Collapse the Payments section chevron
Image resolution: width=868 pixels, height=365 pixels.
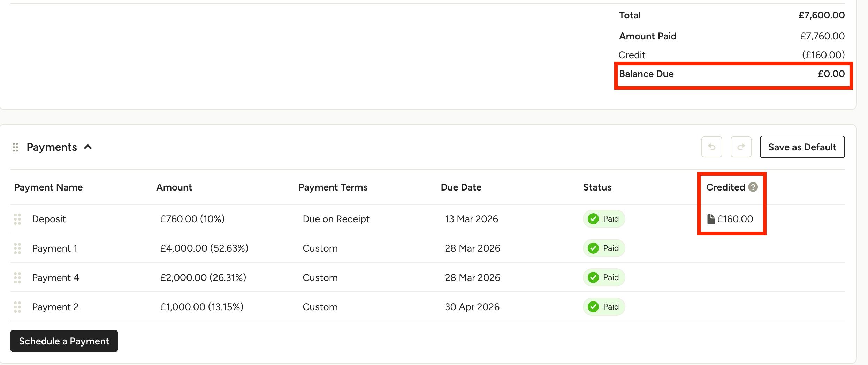88,147
